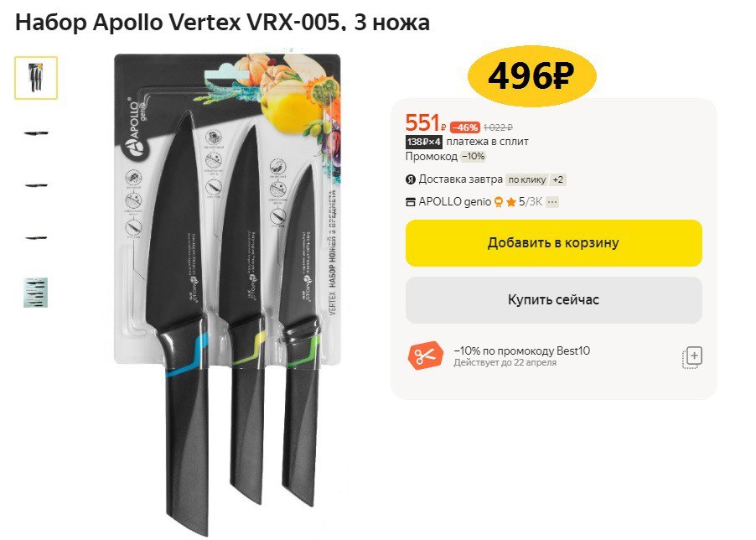The height and width of the screenshot is (540, 756).
Task: Click the copy promo code icon
Action: coord(692,357)
